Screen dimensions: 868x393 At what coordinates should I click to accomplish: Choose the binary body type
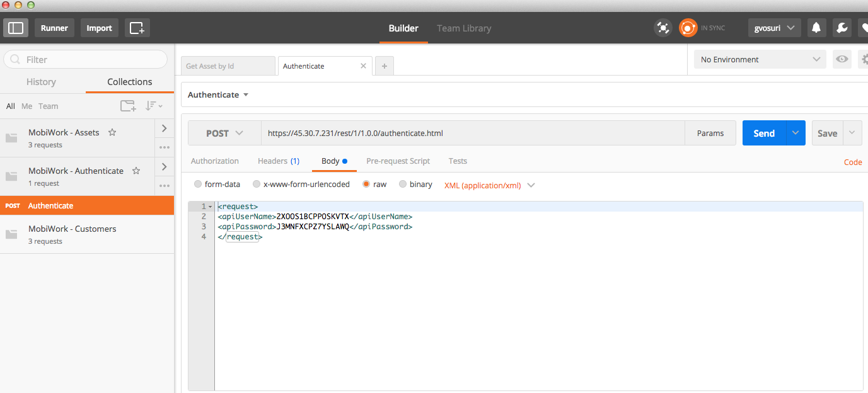point(403,185)
